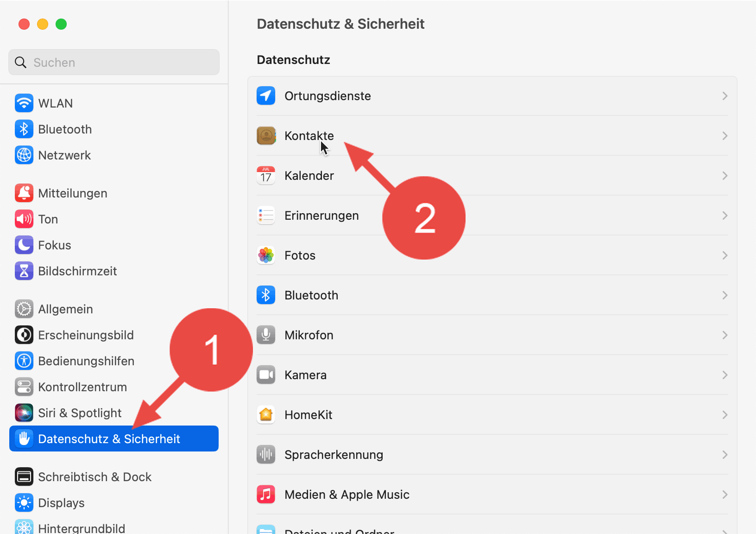
Task: Click the Fotos flower icon
Action: (266, 255)
